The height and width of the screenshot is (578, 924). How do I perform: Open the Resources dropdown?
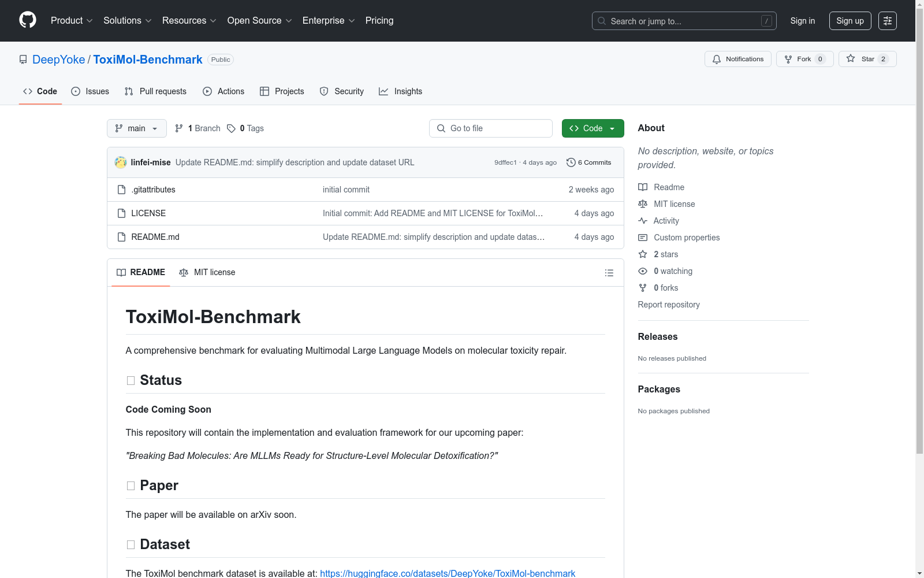[189, 21]
